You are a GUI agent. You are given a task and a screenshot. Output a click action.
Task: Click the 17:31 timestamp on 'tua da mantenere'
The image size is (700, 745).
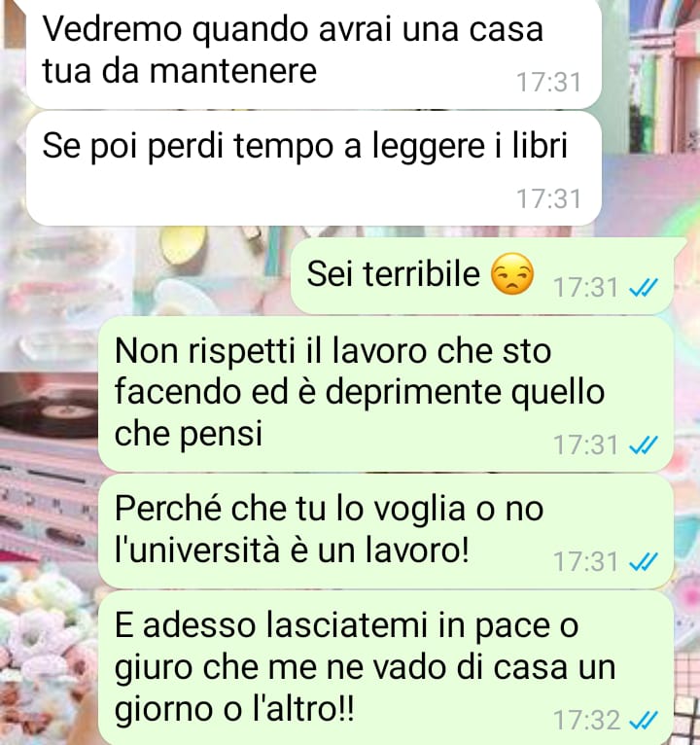point(548,83)
